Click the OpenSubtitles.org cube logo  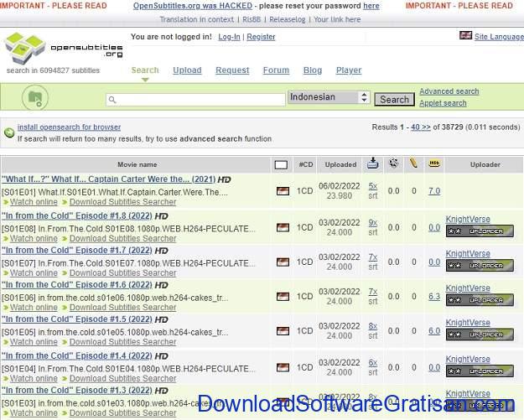point(25,49)
